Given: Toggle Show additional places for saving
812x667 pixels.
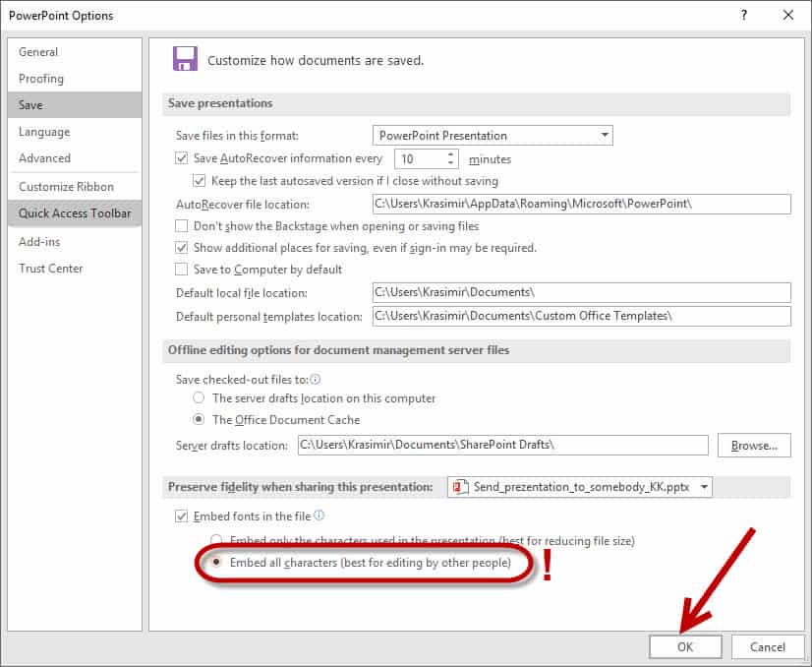Looking at the screenshot, I should (x=181, y=248).
